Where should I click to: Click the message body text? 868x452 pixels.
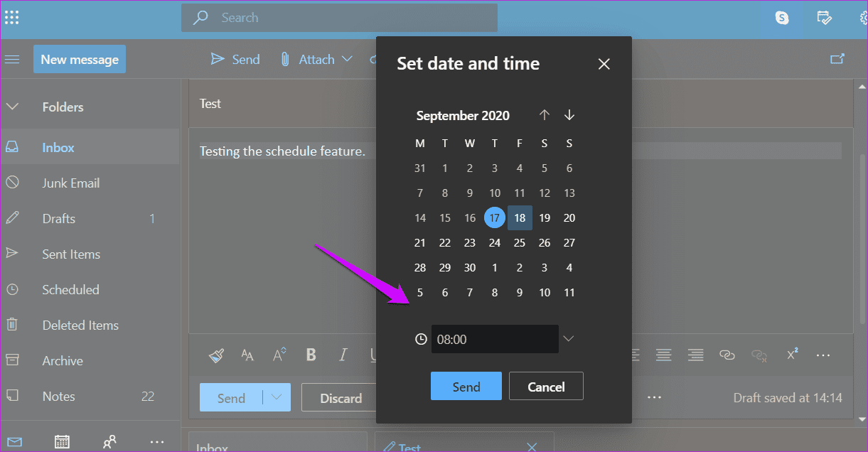coord(282,151)
